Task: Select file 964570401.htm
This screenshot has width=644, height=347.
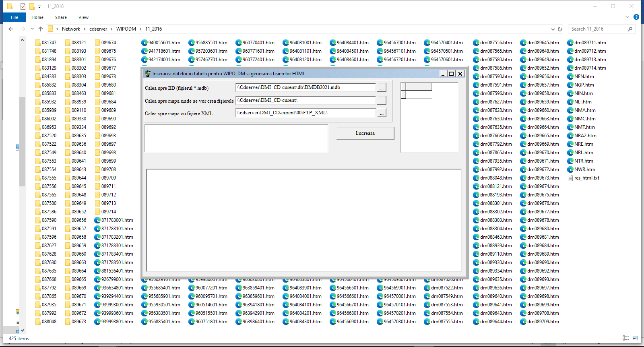Action: [x=443, y=43]
